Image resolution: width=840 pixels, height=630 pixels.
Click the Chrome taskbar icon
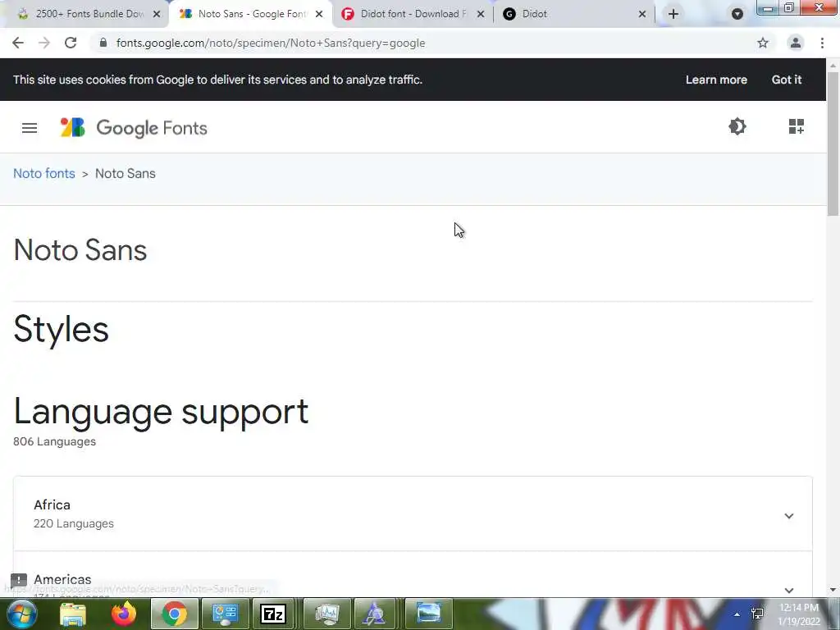click(x=174, y=614)
